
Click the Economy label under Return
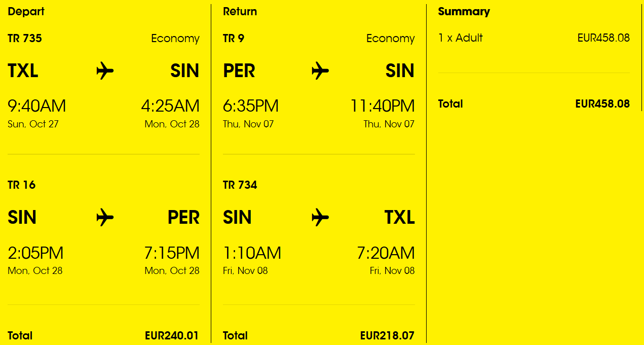[391, 39]
